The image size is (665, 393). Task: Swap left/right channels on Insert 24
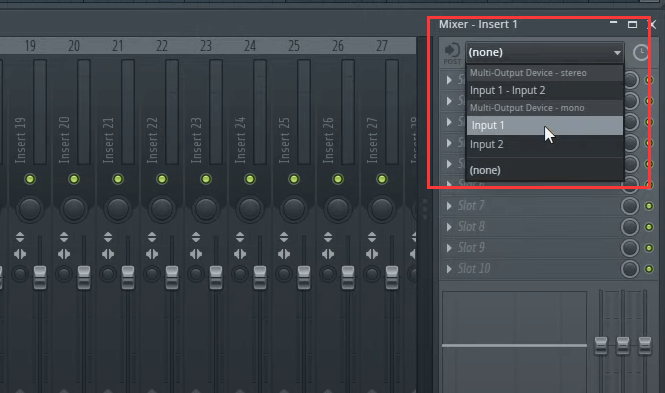pyautogui.click(x=240, y=254)
